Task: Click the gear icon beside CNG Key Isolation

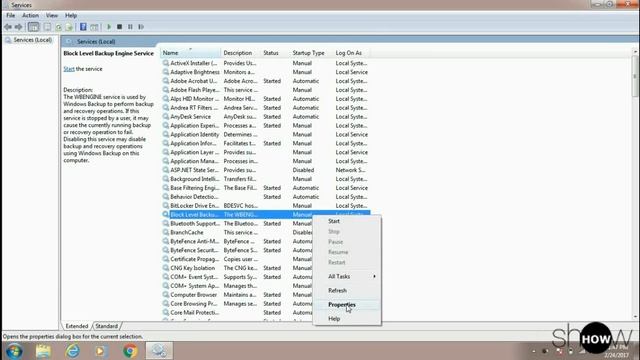Action: 166,268
